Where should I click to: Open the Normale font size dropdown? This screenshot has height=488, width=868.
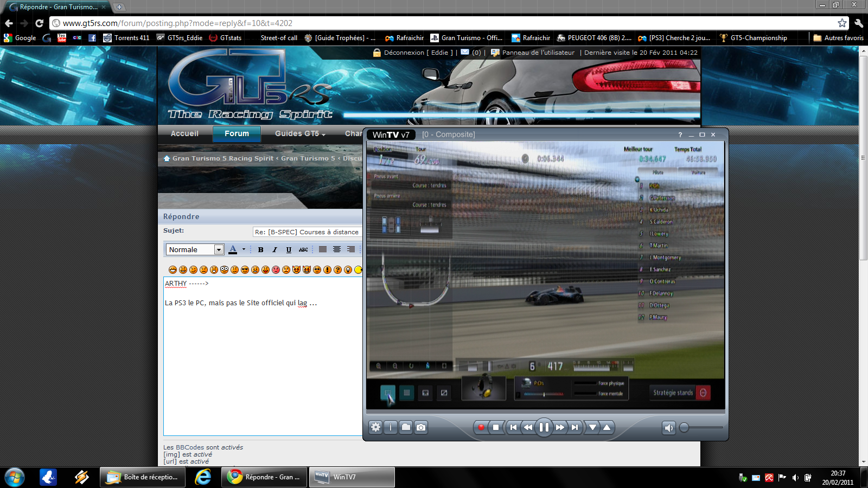coord(195,249)
